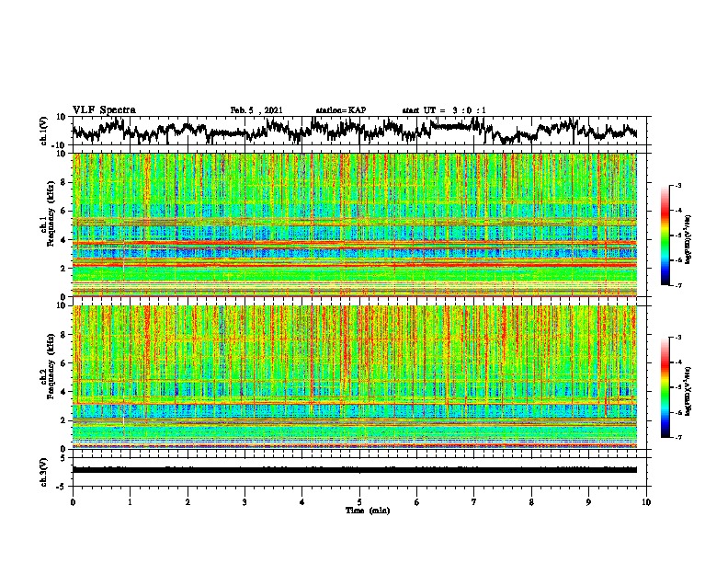Select the "Feb. 5 , 2021" date text
The height and width of the screenshot is (563, 728).
click(x=256, y=110)
